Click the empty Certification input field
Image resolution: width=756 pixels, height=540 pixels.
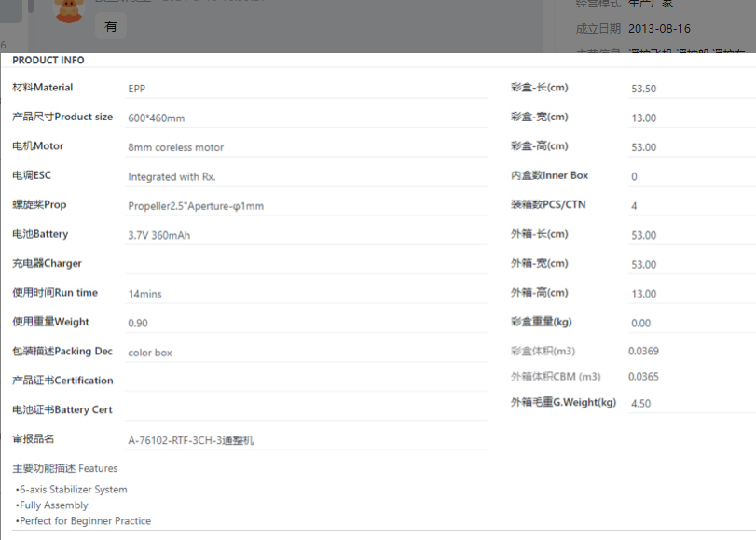306,381
